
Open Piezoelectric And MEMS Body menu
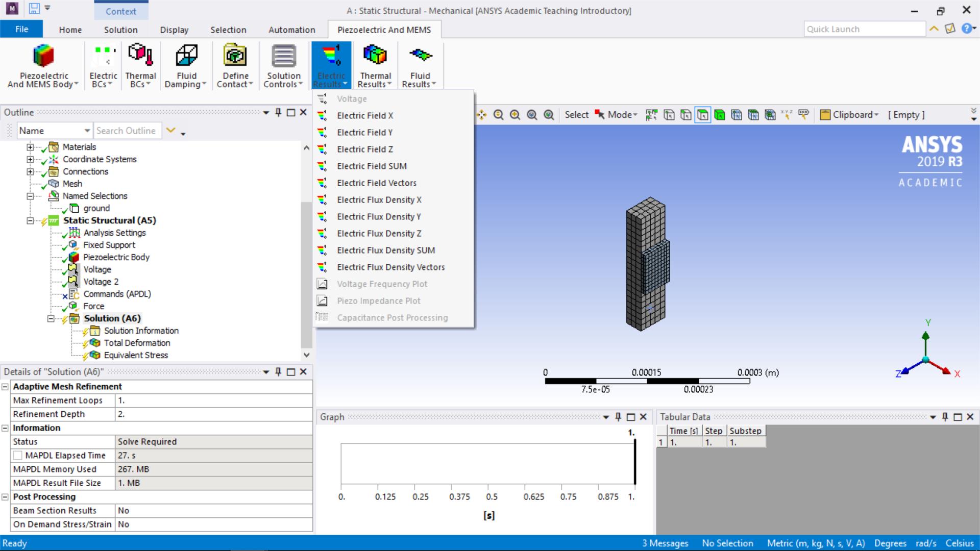click(43, 66)
